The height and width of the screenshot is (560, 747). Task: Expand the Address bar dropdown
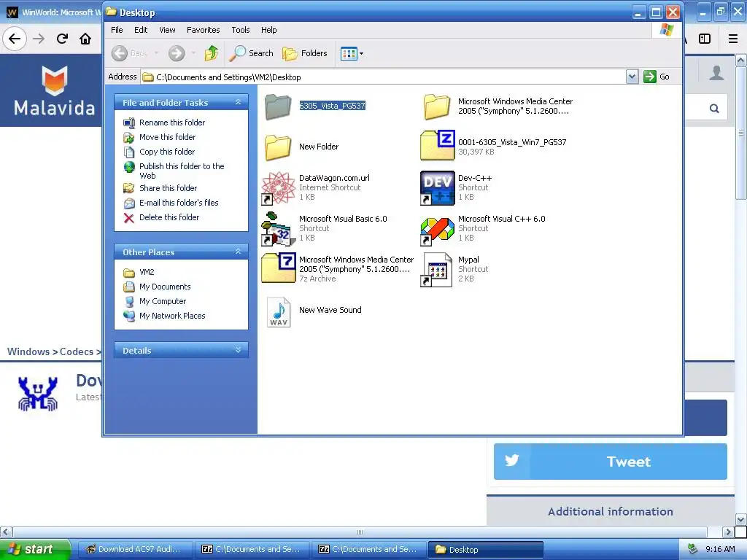tap(632, 77)
